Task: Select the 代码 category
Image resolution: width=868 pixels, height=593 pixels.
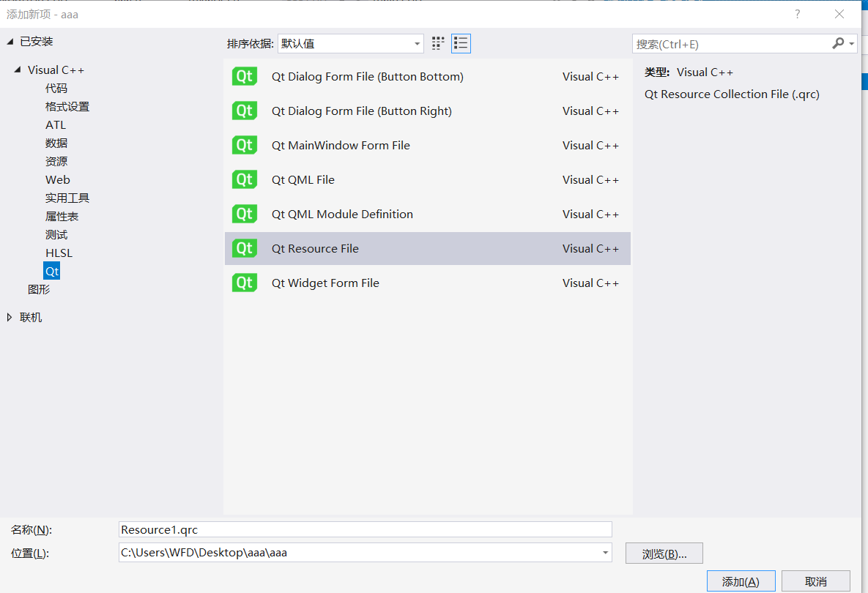Action: point(56,88)
